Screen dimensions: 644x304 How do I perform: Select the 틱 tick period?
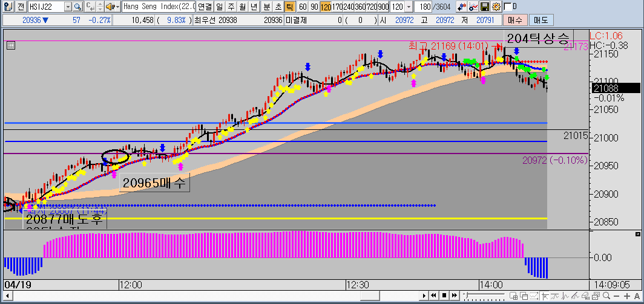[x=289, y=7]
